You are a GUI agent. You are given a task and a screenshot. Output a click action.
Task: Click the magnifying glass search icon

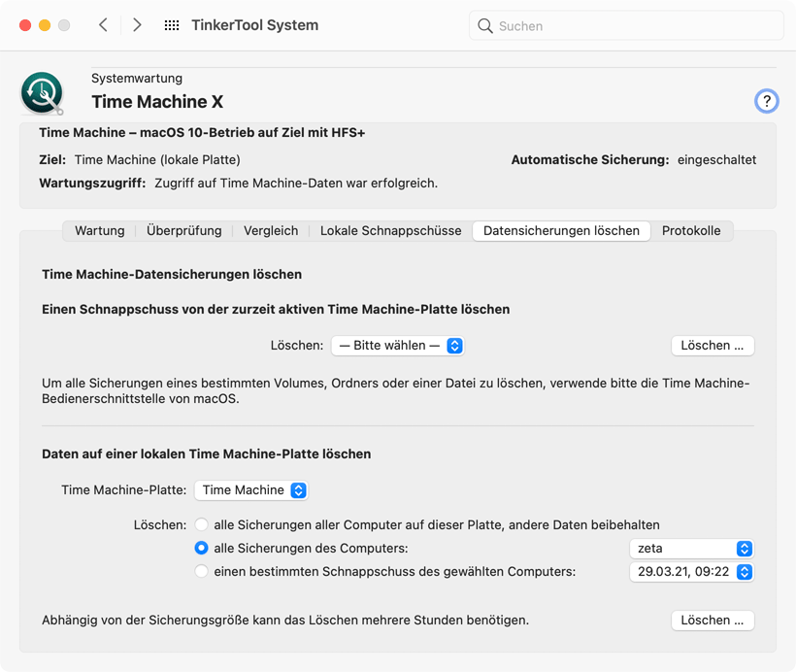click(x=484, y=26)
